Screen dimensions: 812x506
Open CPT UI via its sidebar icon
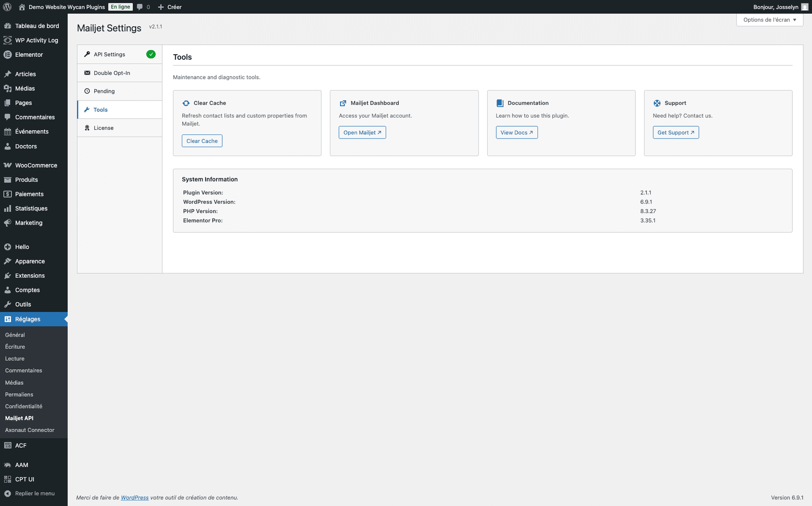pos(8,479)
